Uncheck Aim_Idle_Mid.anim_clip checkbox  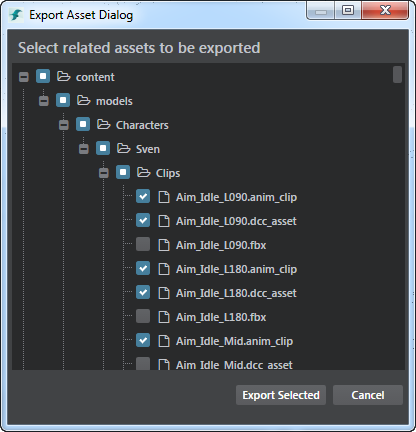click(143, 340)
